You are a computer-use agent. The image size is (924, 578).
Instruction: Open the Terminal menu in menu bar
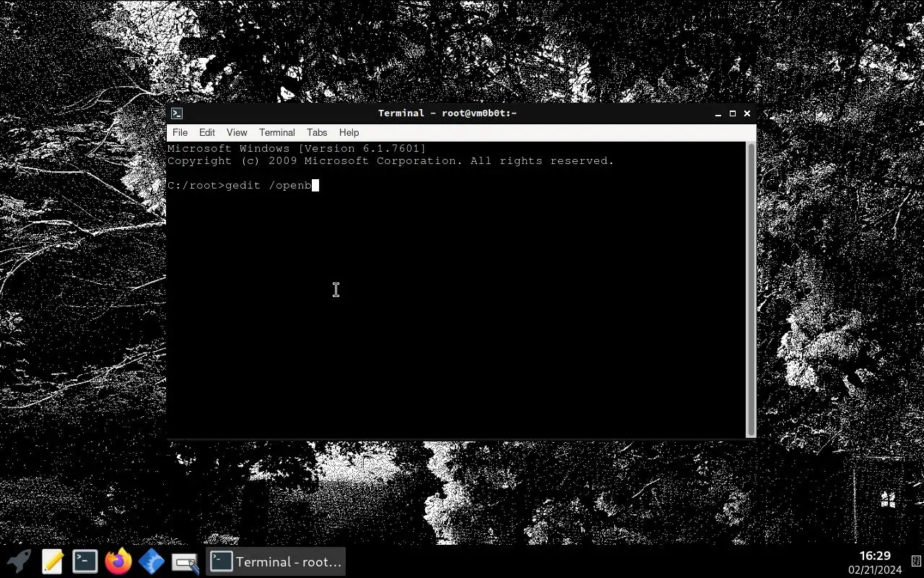click(x=277, y=133)
